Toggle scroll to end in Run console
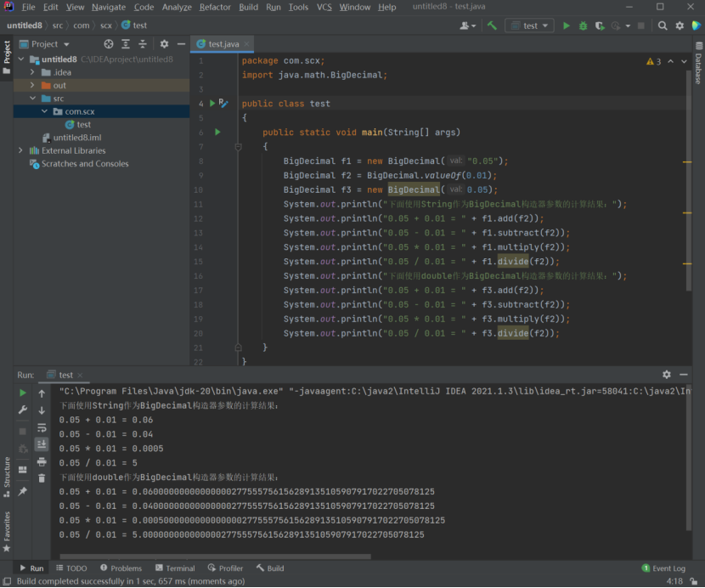The height and width of the screenshot is (588, 705). (42, 444)
